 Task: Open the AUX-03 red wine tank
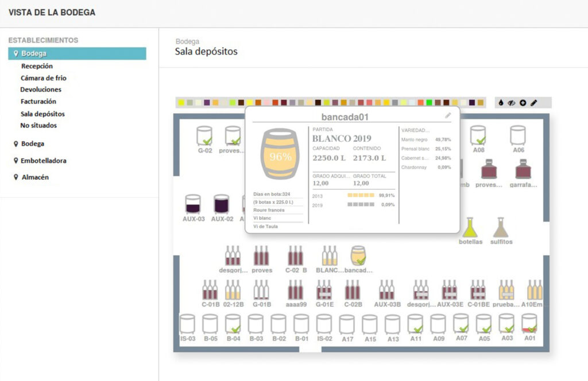[193, 204]
